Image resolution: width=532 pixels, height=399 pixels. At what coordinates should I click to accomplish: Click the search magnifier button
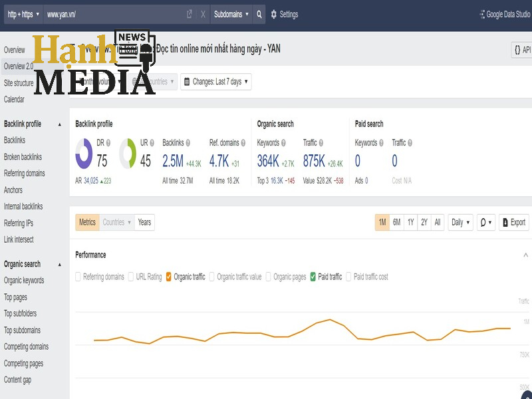(259, 14)
